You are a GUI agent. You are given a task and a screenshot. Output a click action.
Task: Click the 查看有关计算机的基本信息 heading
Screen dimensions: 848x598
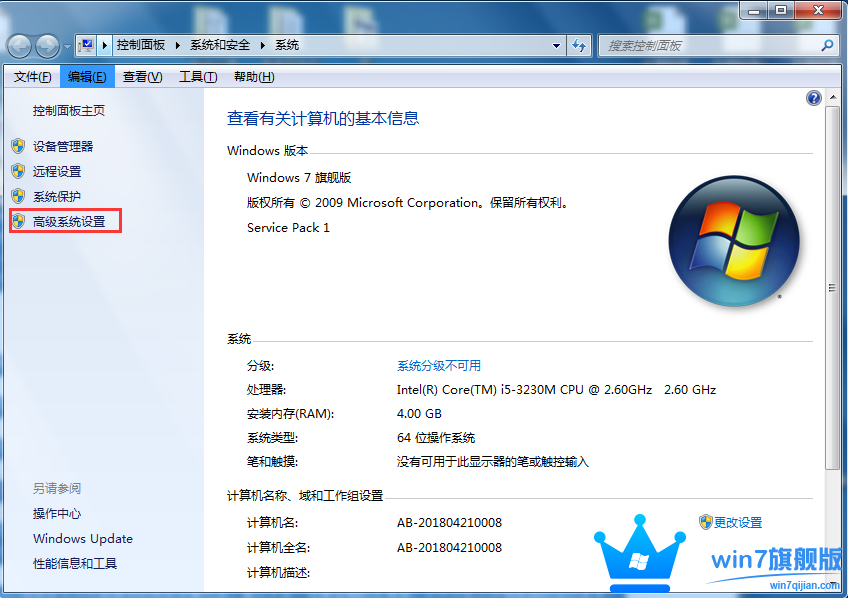point(323,118)
